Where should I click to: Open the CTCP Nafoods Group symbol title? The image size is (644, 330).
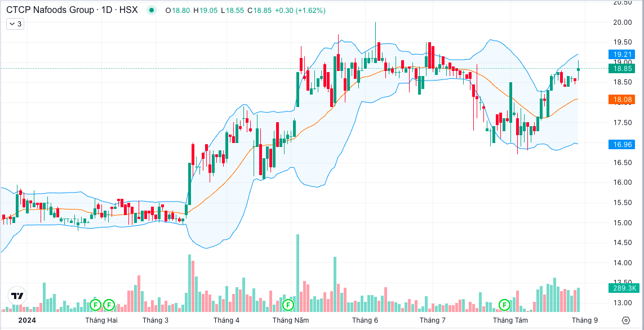[x=73, y=11]
